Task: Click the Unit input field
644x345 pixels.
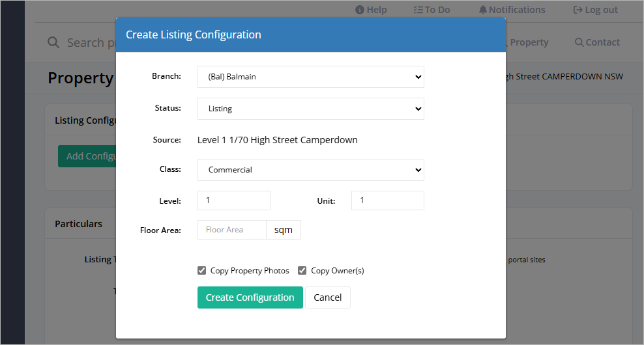Action: pos(387,200)
